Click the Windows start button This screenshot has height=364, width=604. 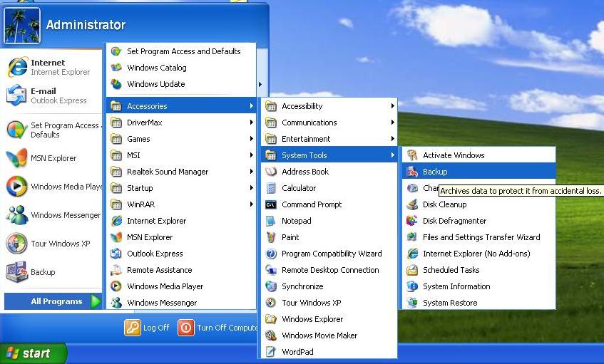click(33, 353)
